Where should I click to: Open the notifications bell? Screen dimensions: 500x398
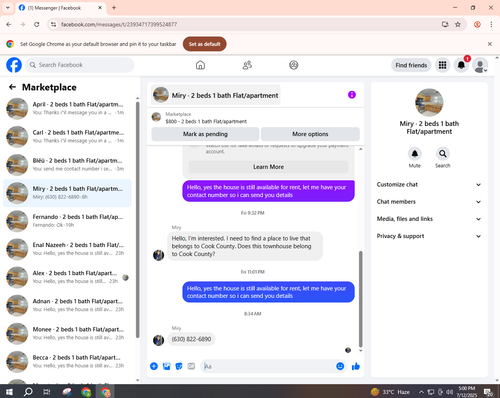(461, 65)
